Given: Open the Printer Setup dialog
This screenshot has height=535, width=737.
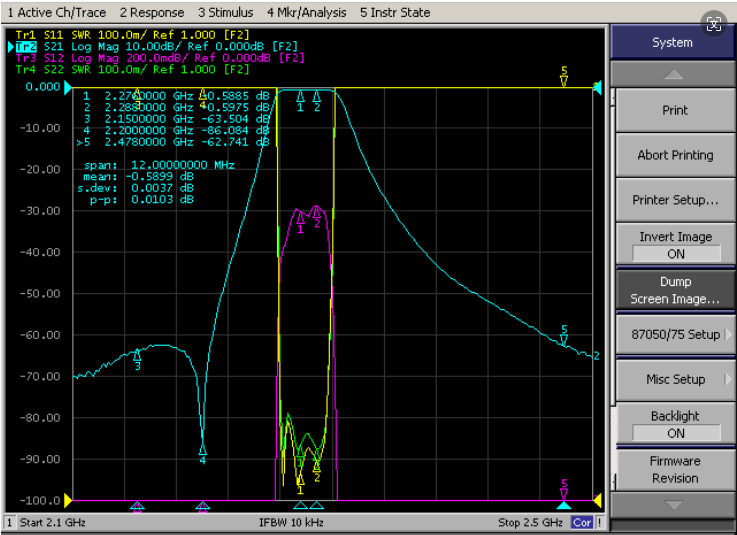Looking at the screenshot, I should pos(675,200).
